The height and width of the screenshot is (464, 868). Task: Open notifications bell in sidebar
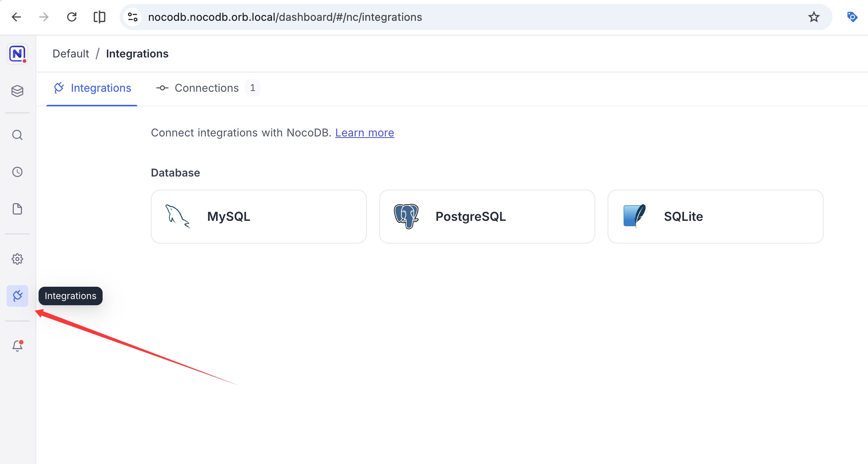coord(17,346)
